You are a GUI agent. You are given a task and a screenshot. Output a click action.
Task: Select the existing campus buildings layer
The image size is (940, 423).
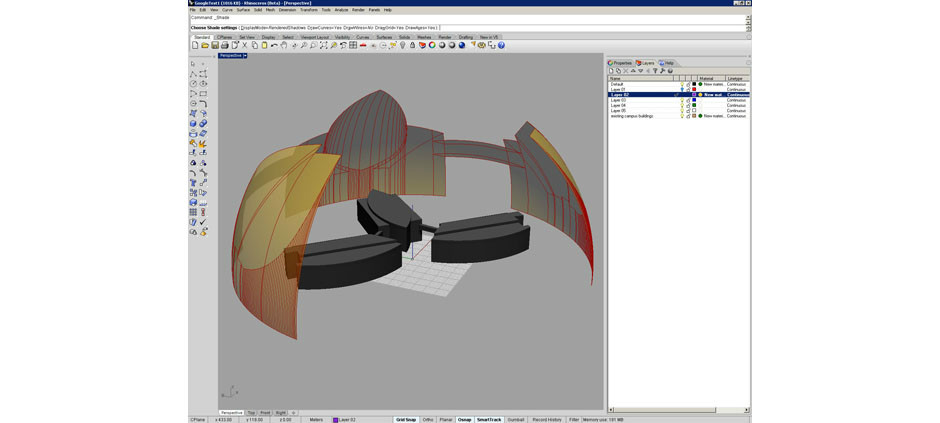[632, 116]
